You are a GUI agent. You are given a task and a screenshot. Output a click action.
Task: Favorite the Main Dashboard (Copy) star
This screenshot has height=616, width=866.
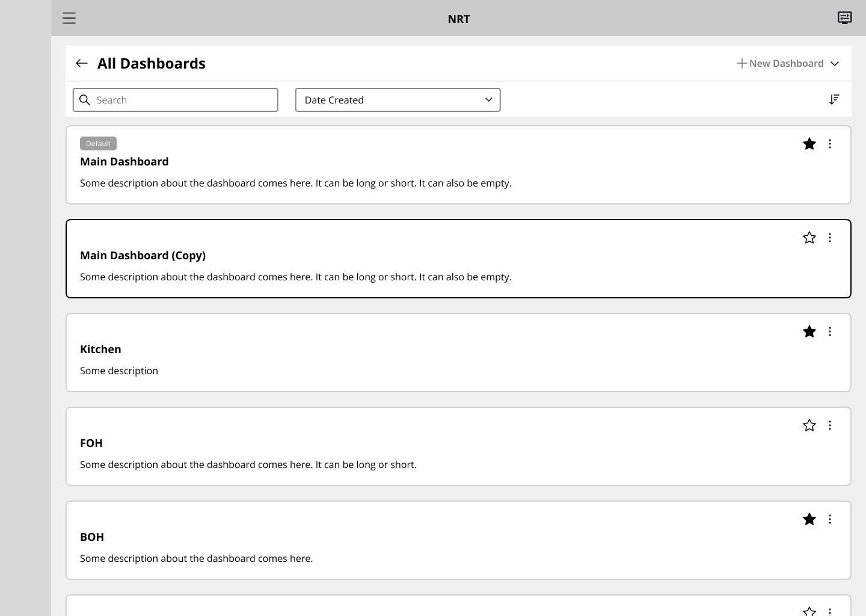pyautogui.click(x=809, y=238)
